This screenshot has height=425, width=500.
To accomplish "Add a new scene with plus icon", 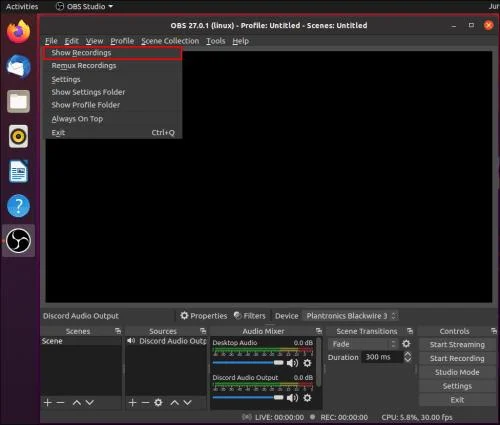I will click(47, 403).
